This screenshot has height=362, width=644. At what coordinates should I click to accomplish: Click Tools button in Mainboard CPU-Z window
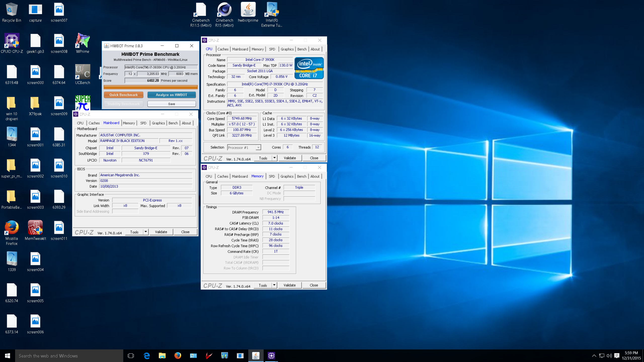tap(134, 232)
